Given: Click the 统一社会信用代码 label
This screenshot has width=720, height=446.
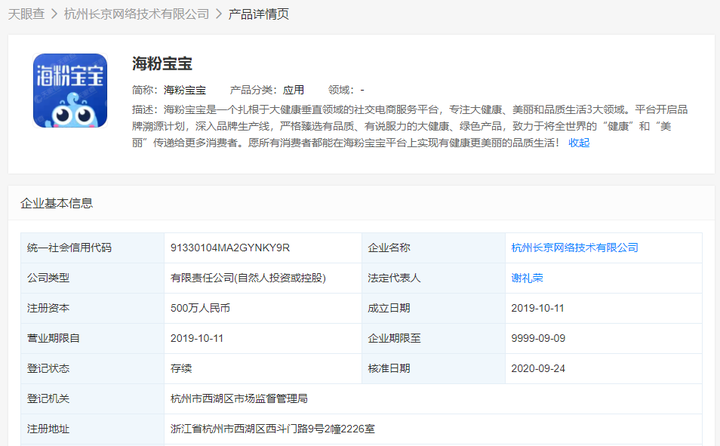Looking at the screenshot, I should pos(69,248).
